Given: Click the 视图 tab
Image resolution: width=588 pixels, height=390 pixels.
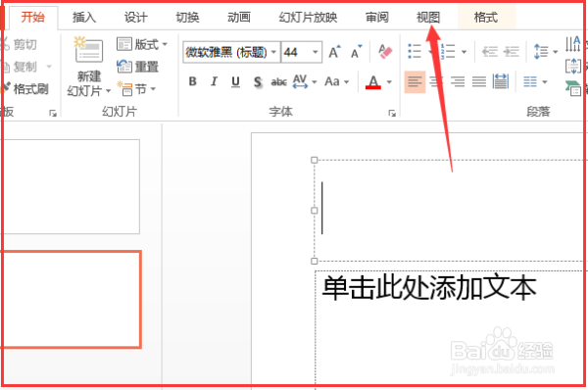Looking at the screenshot, I should click(428, 18).
